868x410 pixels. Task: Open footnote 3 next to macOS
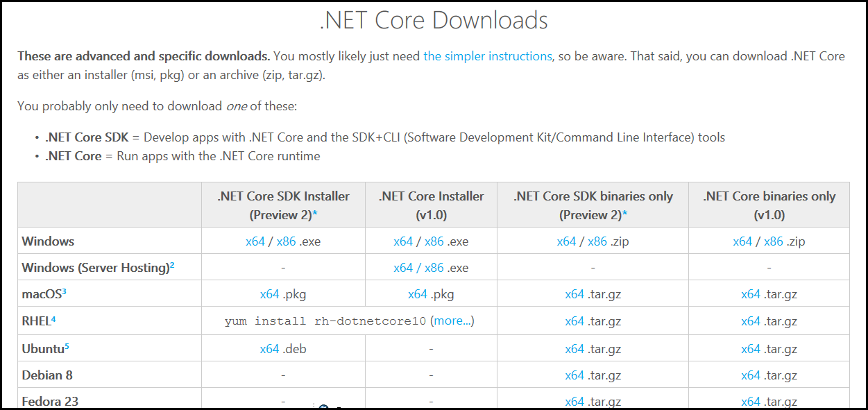pos(65,291)
